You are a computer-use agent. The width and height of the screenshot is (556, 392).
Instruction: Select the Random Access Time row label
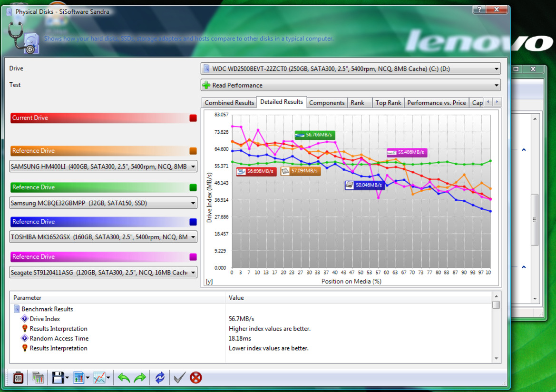coord(59,338)
